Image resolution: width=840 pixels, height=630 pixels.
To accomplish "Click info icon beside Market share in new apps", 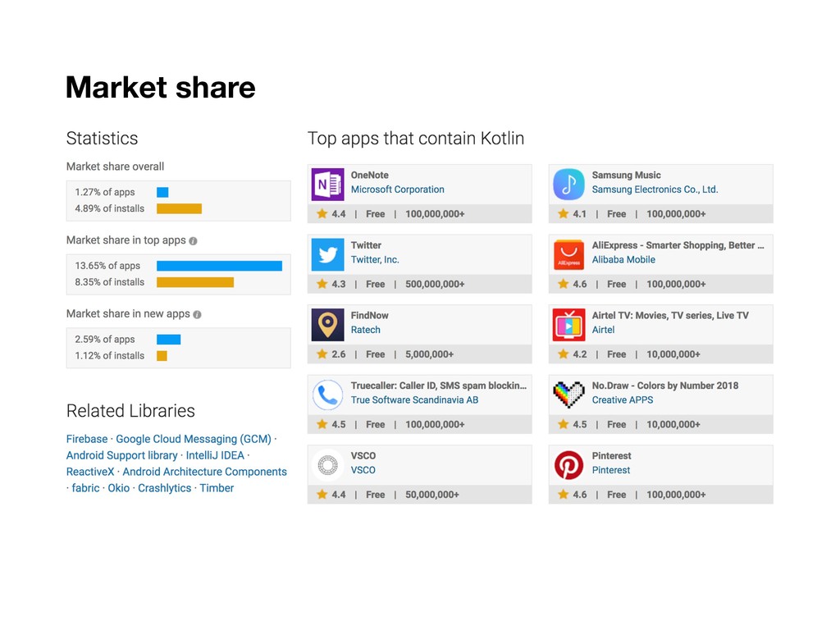I will [x=197, y=314].
